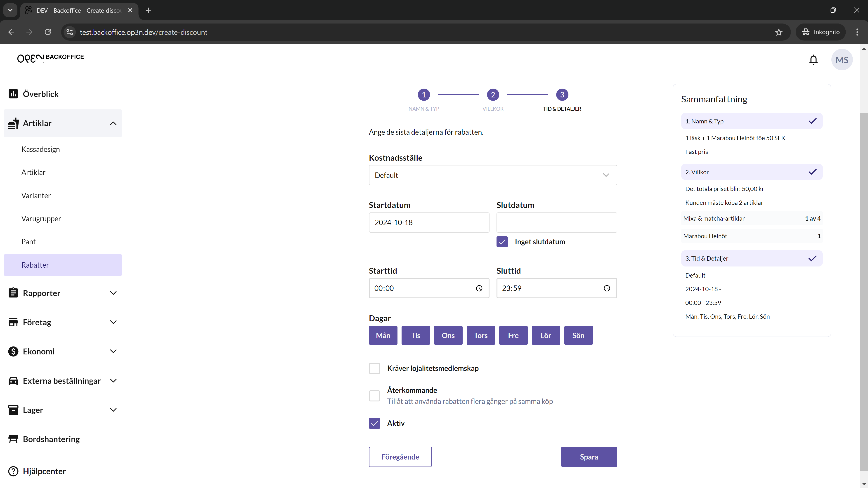
Task: Uncheck the Aktiv checkbox
Action: pyautogui.click(x=374, y=423)
